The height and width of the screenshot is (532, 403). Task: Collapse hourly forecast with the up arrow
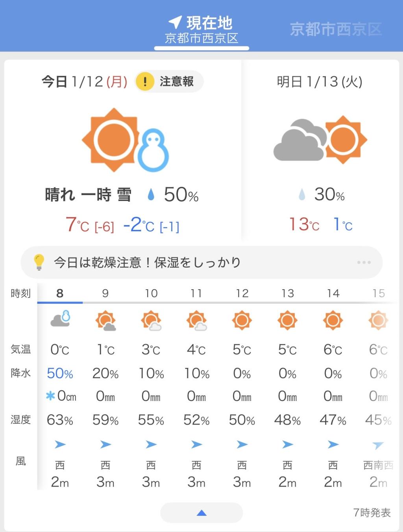pos(201,513)
